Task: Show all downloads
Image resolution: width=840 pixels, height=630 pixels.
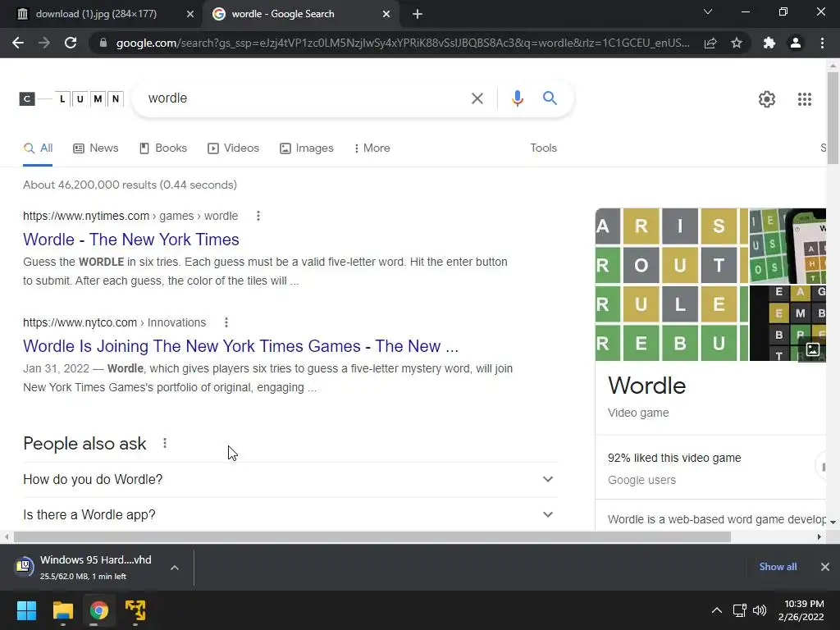Action: pyautogui.click(x=778, y=567)
